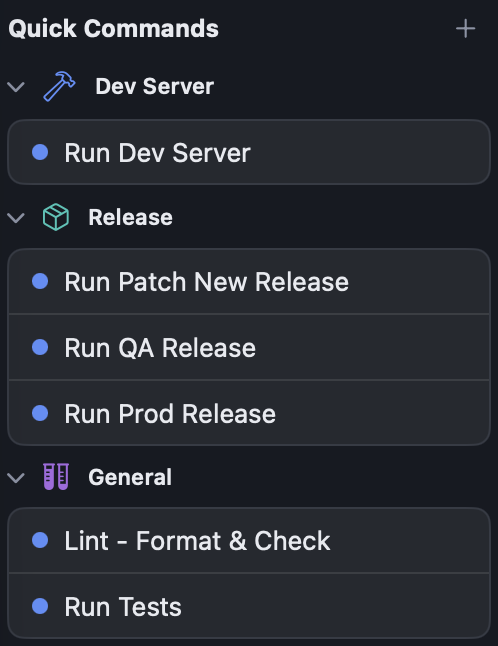Trigger the Run Prod Release command
The width and height of the screenshot is (498, 646).
tap(249, 413)
